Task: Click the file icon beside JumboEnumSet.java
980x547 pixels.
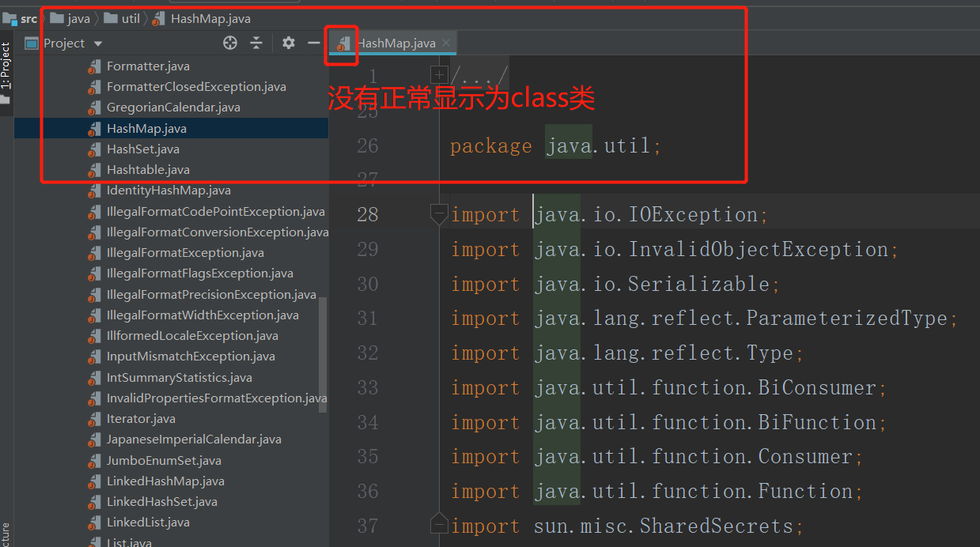Action: pyautogui.click(x=94, y=461)
